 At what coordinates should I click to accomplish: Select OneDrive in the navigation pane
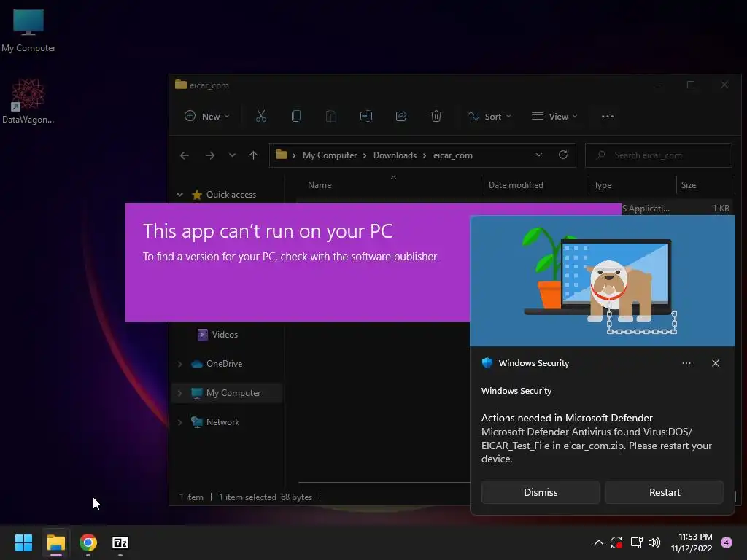224,364
